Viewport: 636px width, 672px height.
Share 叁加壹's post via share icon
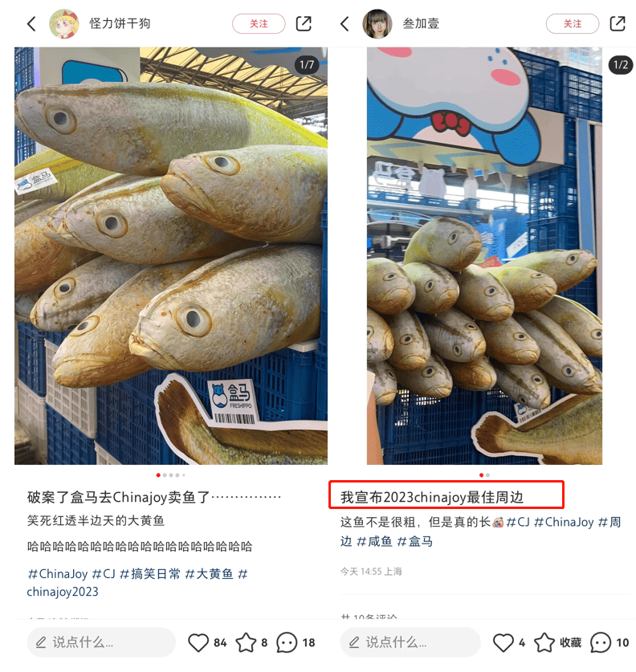click(x=618, y=23)
